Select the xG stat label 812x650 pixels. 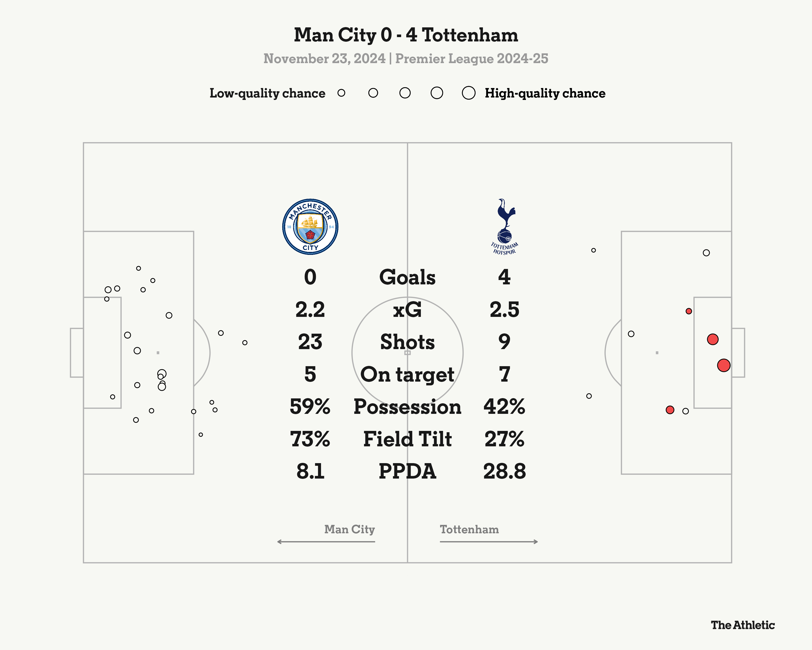click(x=407, y=310)
